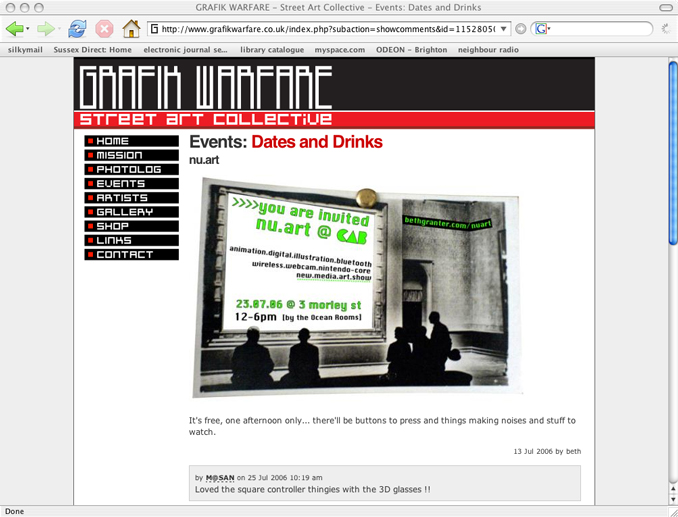Click the M@SAN commenter name link
Viewport: 678px width, 517px height.
click(220, 478)
